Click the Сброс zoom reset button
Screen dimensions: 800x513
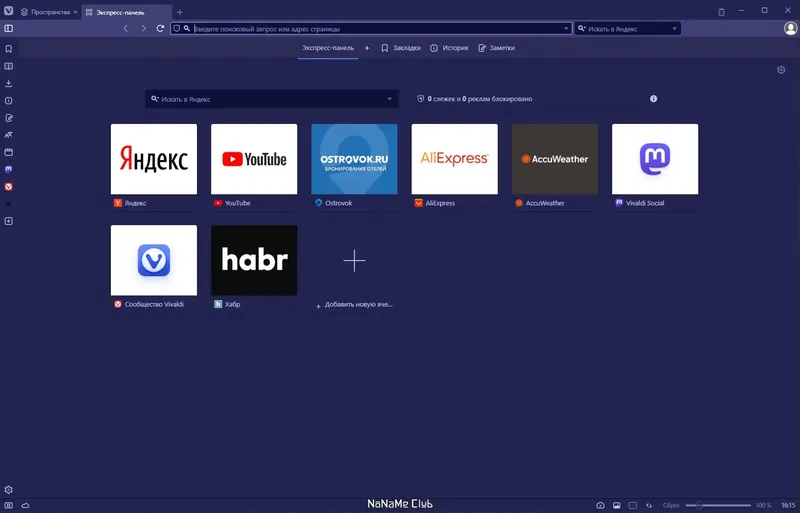pos(671,505)
